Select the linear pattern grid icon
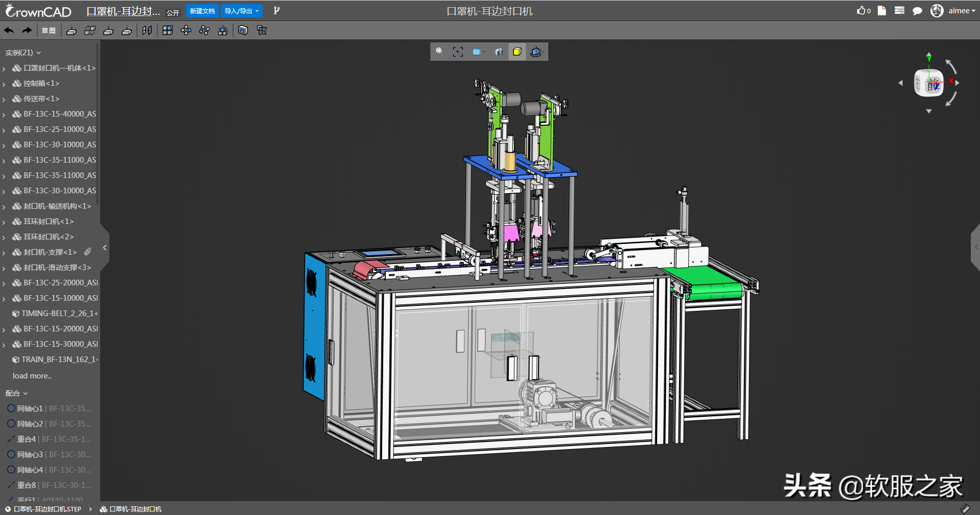980x515 pixels. pos(168,31)
